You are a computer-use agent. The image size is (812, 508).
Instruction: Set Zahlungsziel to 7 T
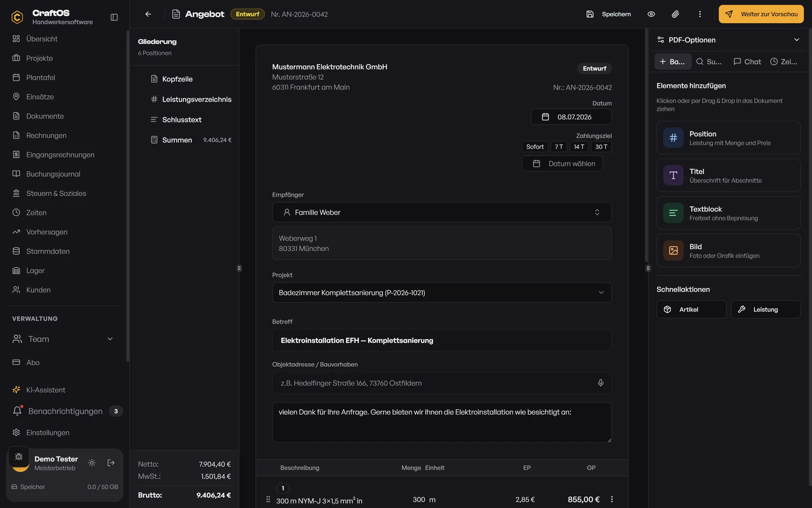(559, 147)
